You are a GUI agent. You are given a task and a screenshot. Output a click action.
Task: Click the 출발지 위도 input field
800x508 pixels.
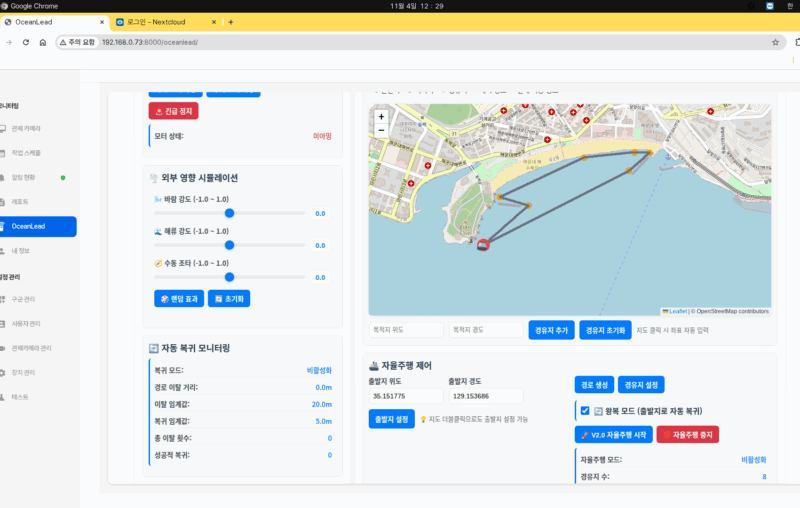[x=404, y=396]
